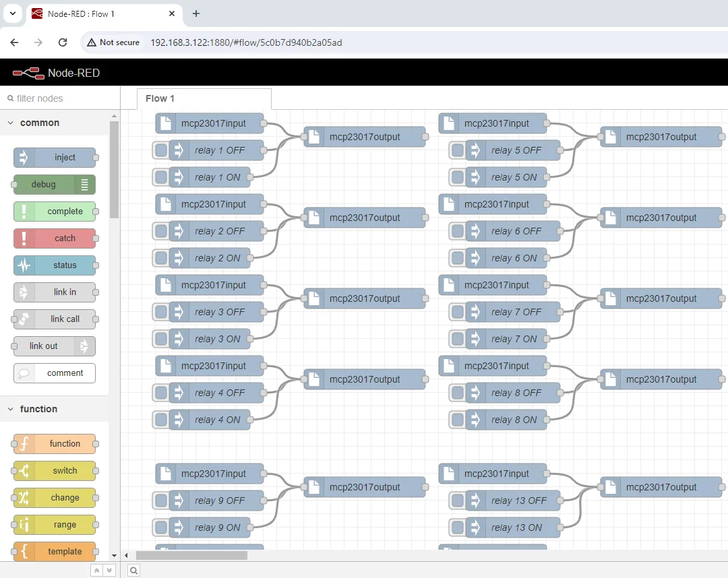This screenshot has height=578, width=728.
Task: Reload the page with browser refresh icon
Action: pos(63,42)
